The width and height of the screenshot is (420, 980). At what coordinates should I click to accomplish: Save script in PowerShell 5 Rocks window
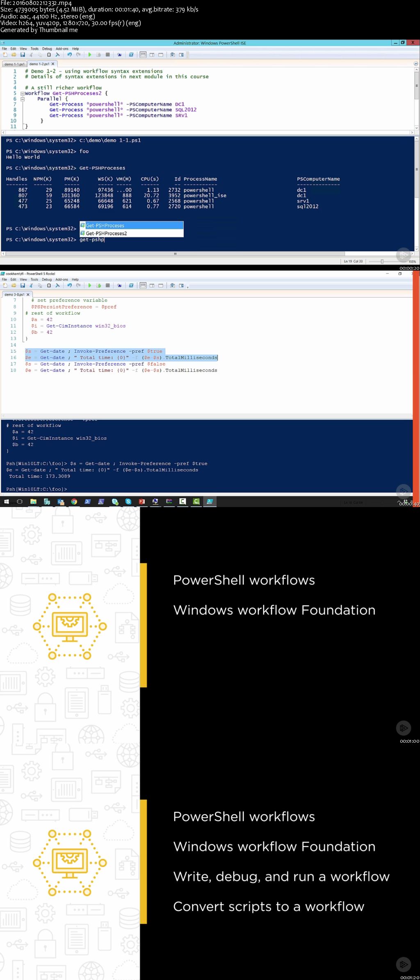[23, 285]
